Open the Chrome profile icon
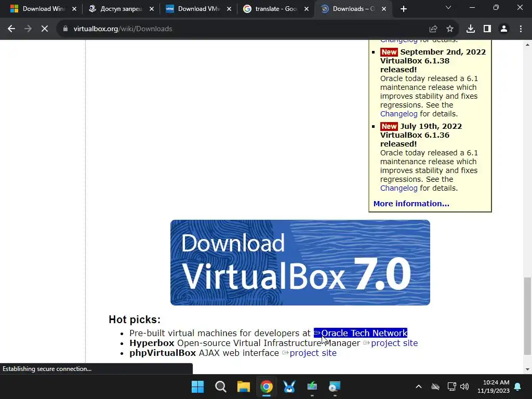Viewport: 532px width, 399px height. tap(504, 29)
